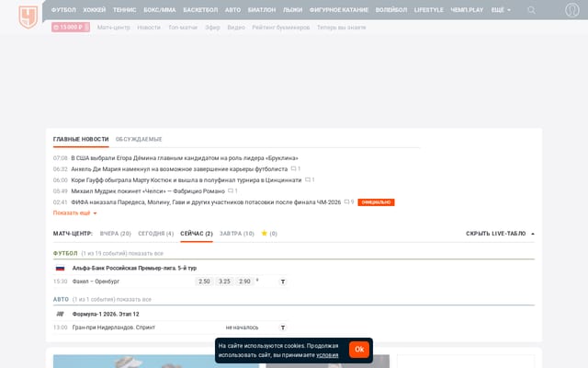Open Формула-1 2026 Этап 12

coord(106,314)
